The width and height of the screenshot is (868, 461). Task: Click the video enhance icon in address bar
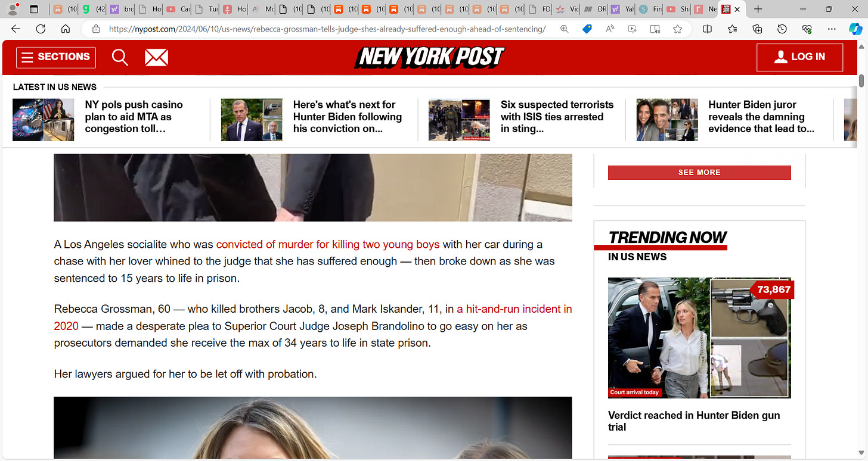point(633,29)
